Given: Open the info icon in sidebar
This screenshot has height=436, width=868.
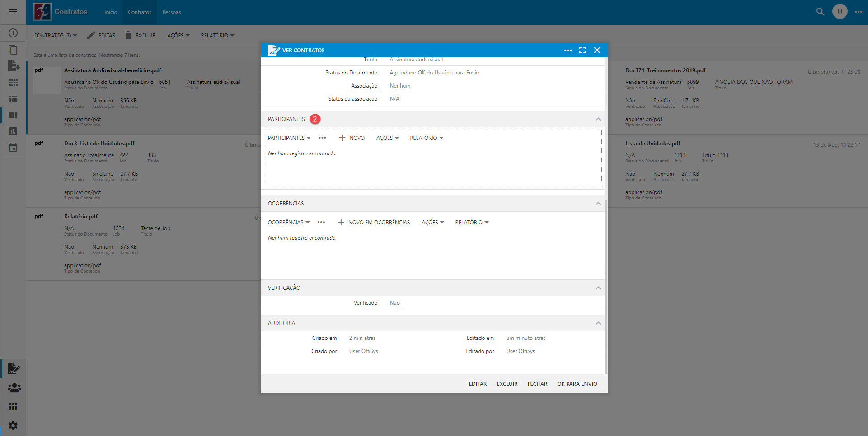Looking at the screenshot, I should 13,33.
